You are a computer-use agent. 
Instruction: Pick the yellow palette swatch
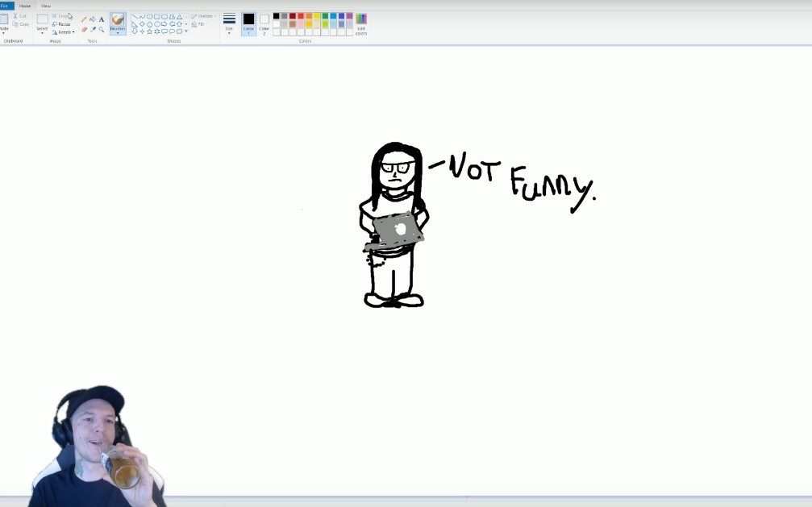317,16
